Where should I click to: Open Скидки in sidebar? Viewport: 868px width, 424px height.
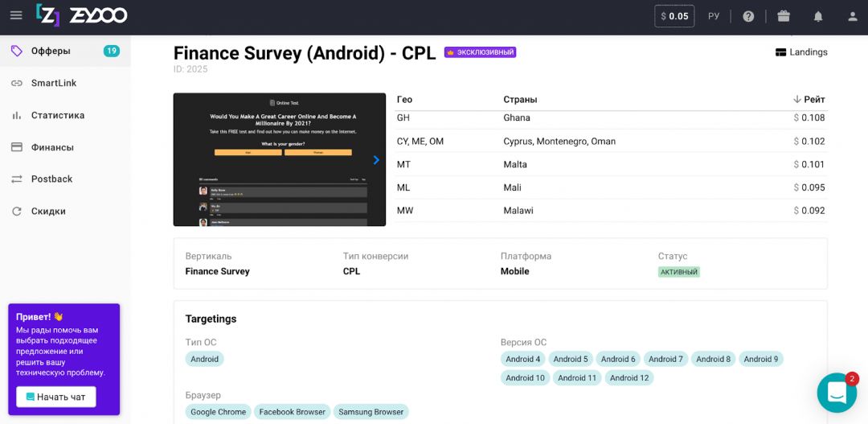pos(48,211)
